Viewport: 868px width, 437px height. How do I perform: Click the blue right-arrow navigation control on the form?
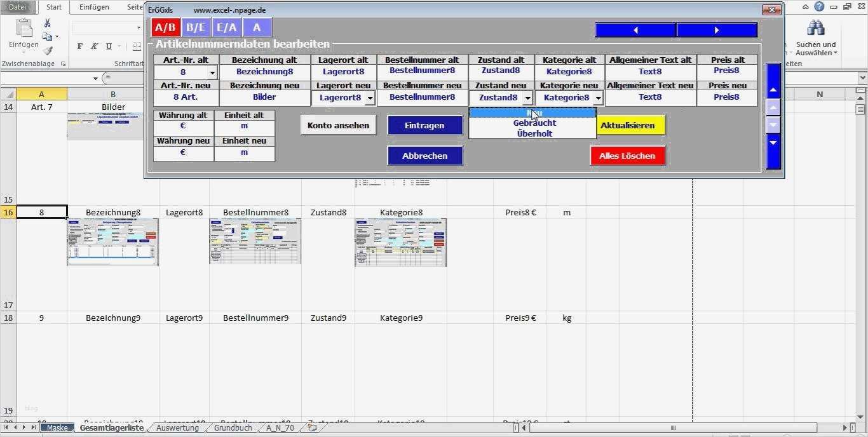(716, 29)
